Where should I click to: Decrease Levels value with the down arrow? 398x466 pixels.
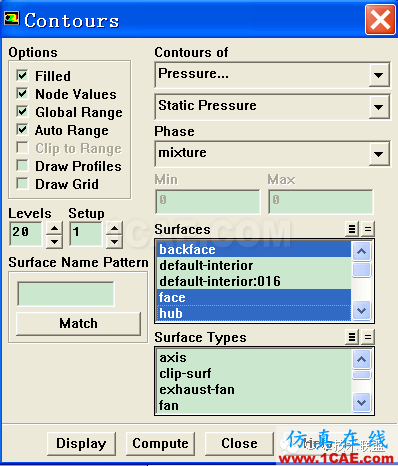click(54, 241)
